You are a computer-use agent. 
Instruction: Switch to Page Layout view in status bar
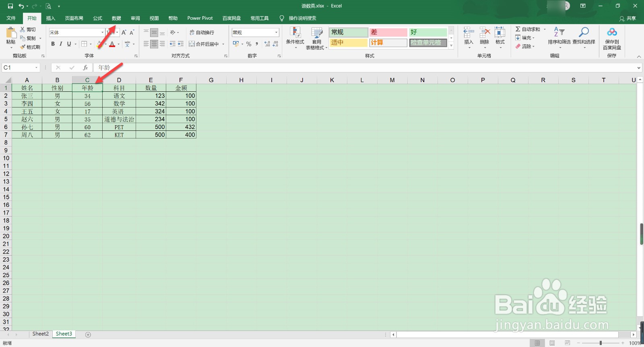tap(552, 343)
